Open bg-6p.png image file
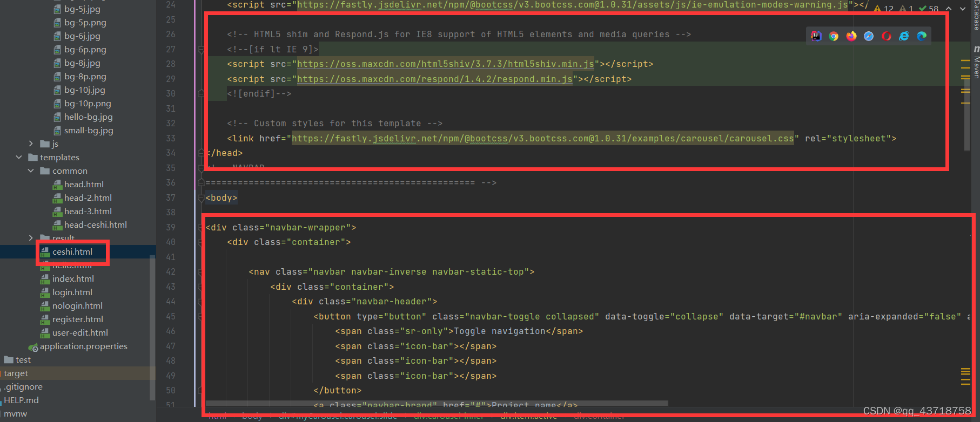This screenshot has height=422, width=980. [85, 50]
